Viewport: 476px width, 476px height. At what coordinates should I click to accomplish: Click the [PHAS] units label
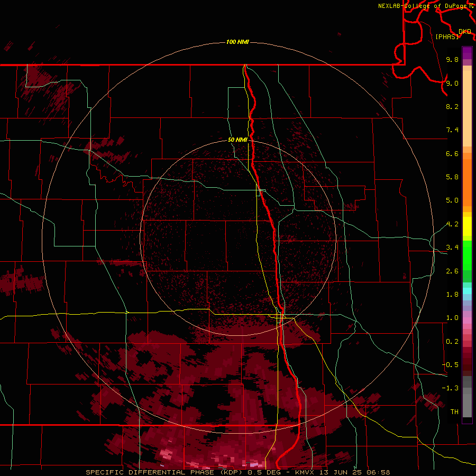(447, 36)
